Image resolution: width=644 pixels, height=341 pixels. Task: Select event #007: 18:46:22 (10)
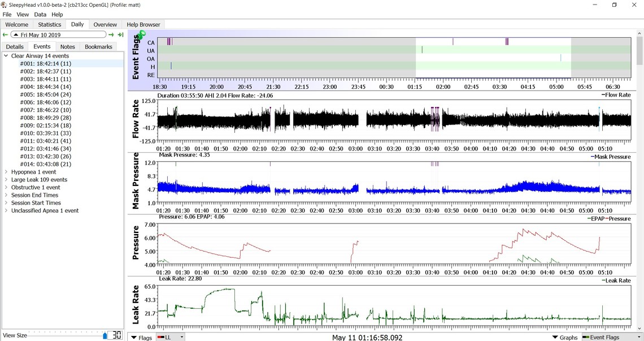coord(46,110)
